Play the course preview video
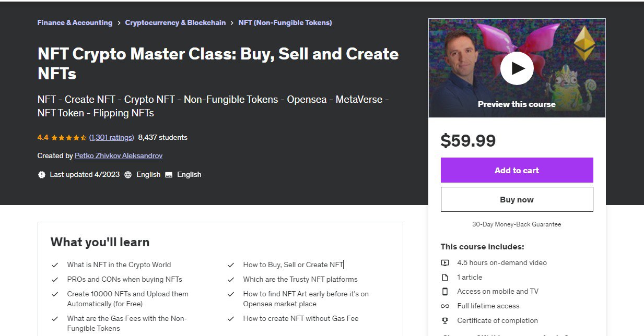Image resolution: width=644 pixels, height=336 pixels. (517, 68)
